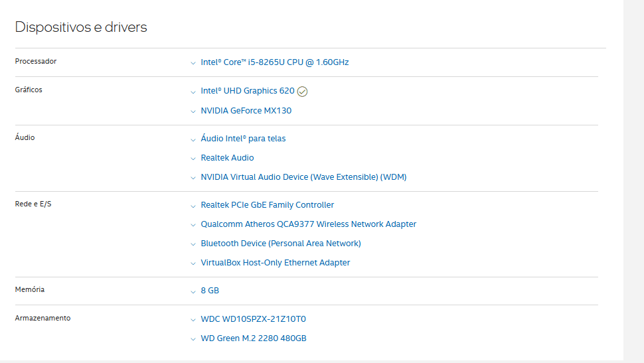Expand chevron beside 8 GB memory
Viewport: 644px width, 363px height.
pos(193,291)
